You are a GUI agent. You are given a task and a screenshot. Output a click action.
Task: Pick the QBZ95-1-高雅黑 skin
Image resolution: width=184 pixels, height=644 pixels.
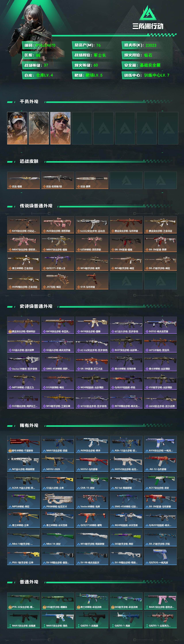[x=92, y=619]
